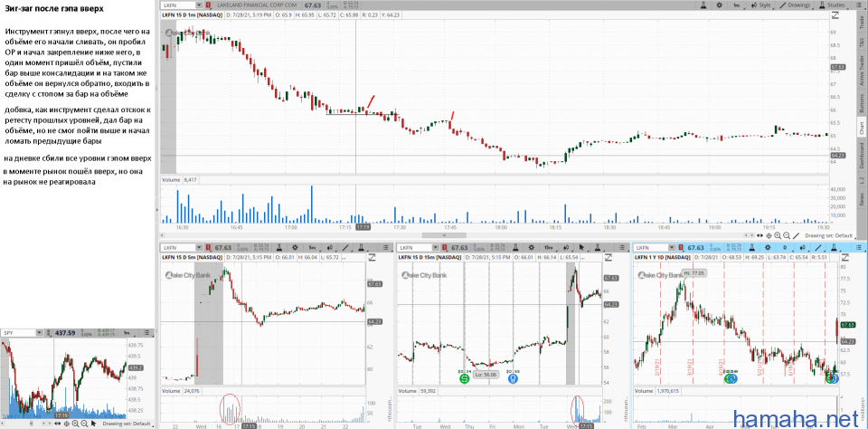Click crosshair target icon under SPY chart
This screenshot has height=429, width=868.
[x=66, y=424]
